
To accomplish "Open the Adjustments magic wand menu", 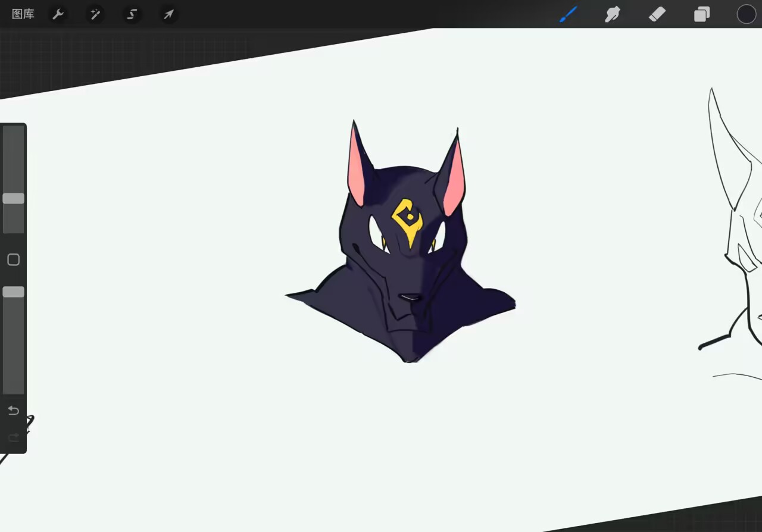I will (95, 14).
